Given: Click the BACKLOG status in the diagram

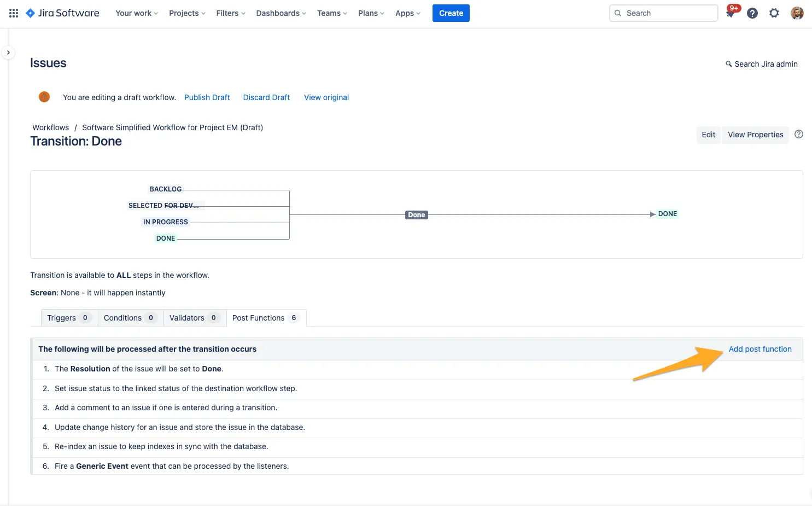Looking at the screenshot, I should coord(166,189).
